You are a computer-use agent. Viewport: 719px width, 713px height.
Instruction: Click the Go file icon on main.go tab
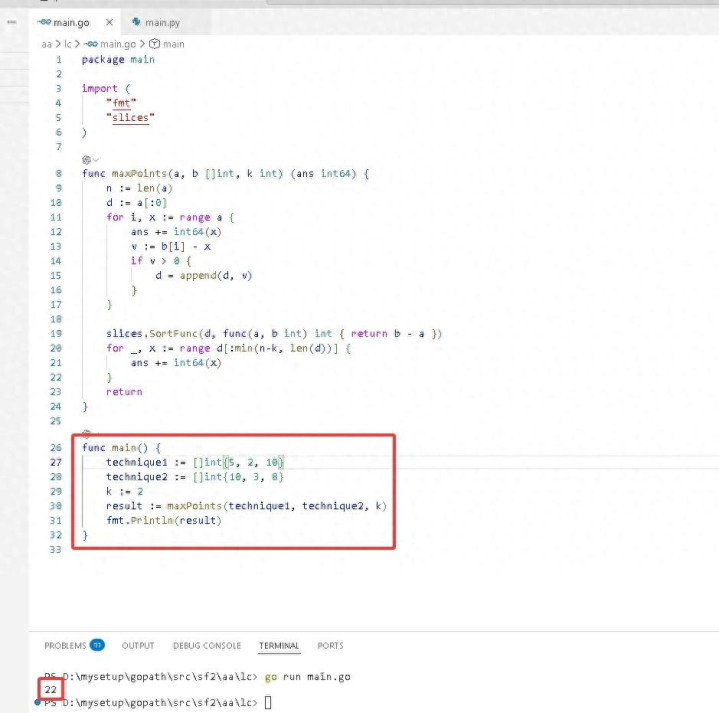point(44,22)
